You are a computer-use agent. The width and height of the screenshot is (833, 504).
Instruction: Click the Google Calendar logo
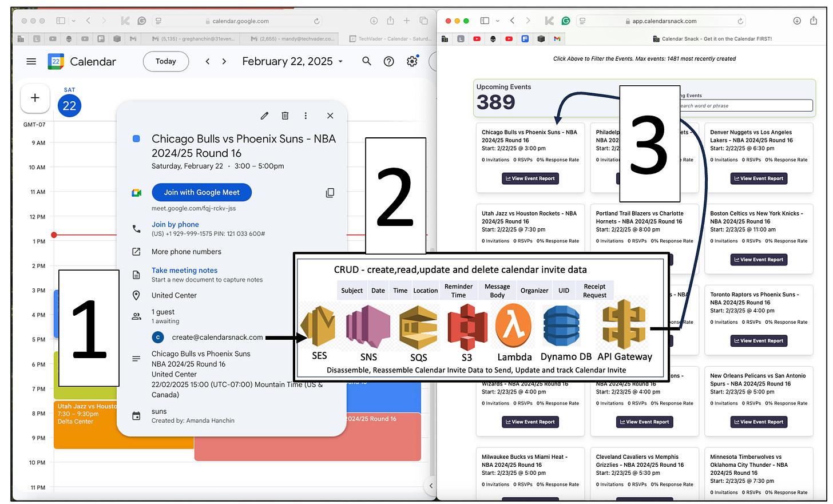click(55, 61)
